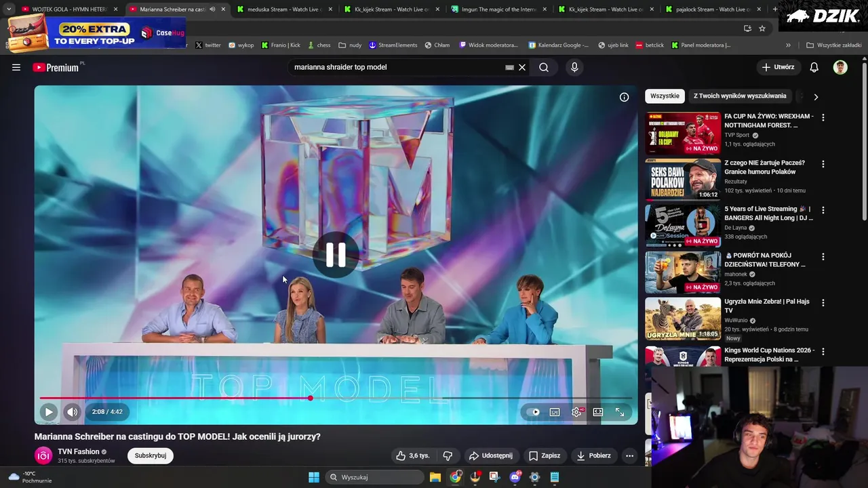868x488 pixels.
Task: Open twitter bookmark
Action: tap(208, 45)
